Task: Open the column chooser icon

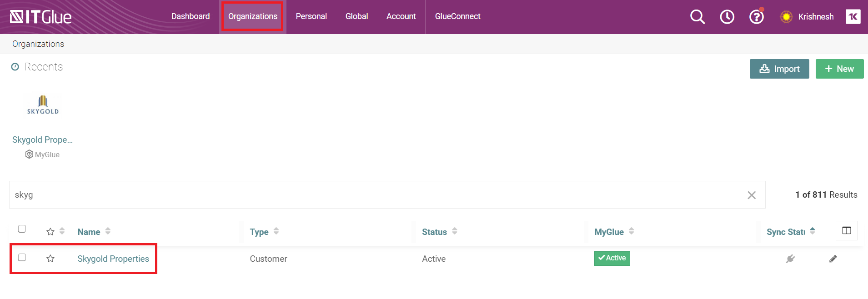Action: (x=846, y=230)
